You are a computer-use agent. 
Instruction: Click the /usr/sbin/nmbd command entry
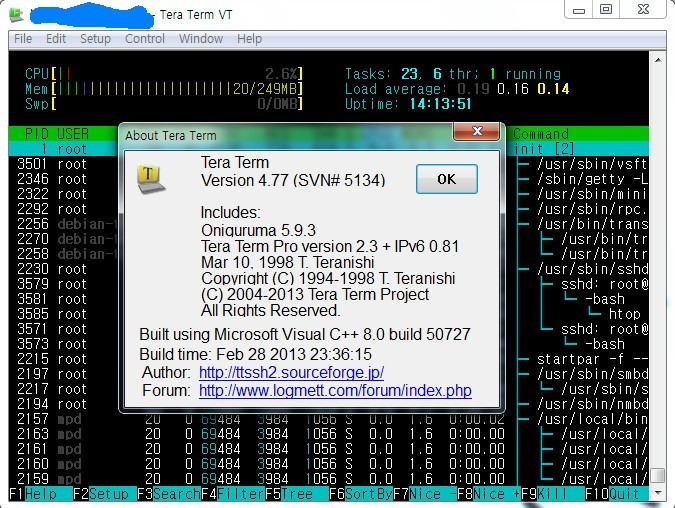592,404
